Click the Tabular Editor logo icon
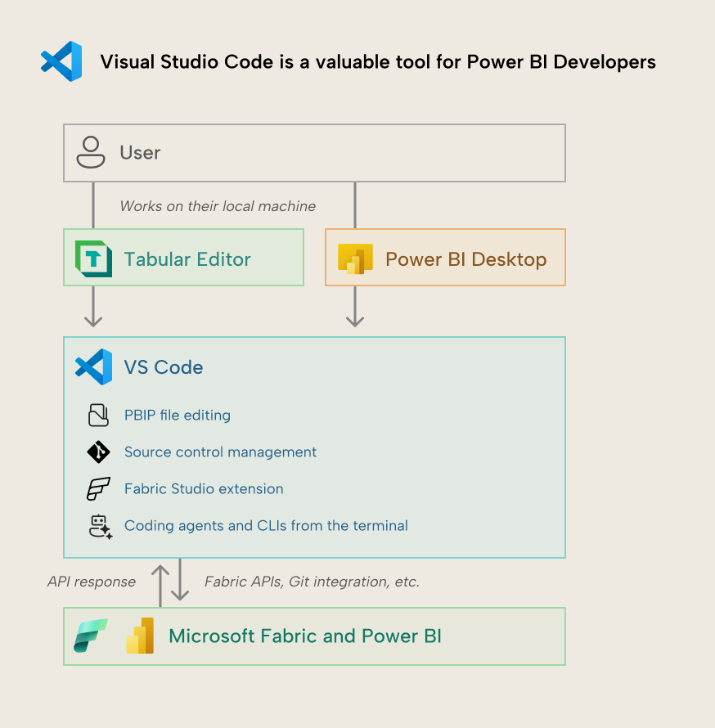 (94, 258)
